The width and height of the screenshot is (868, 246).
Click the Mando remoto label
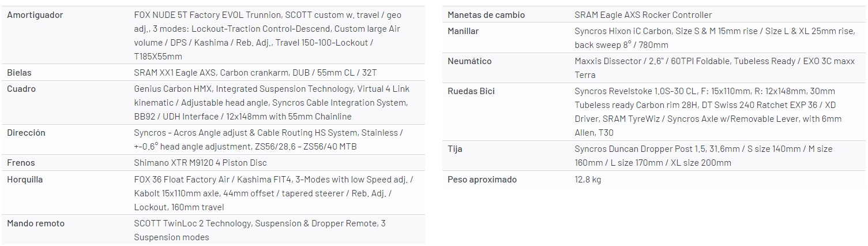[36, 223]
